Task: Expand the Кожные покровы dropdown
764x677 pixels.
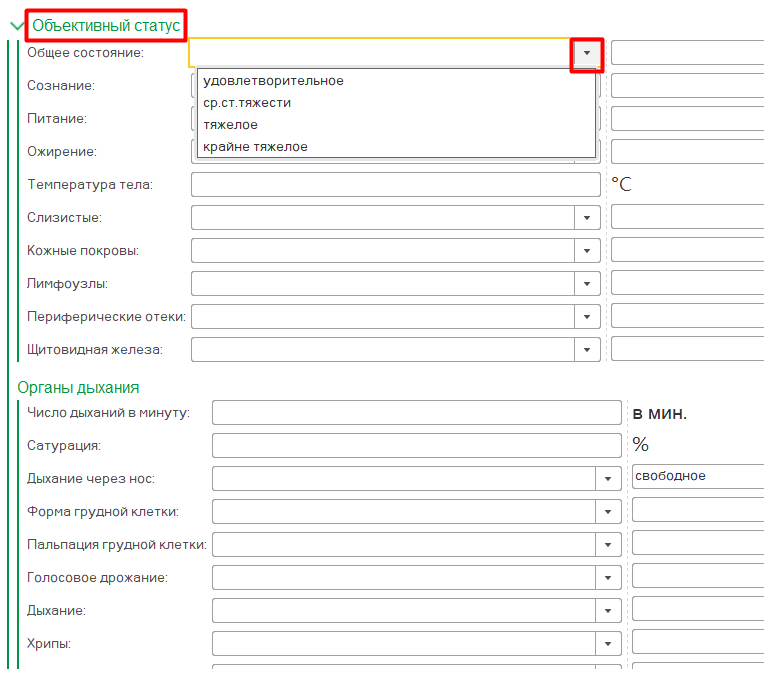Action: [x=587, y=251]
